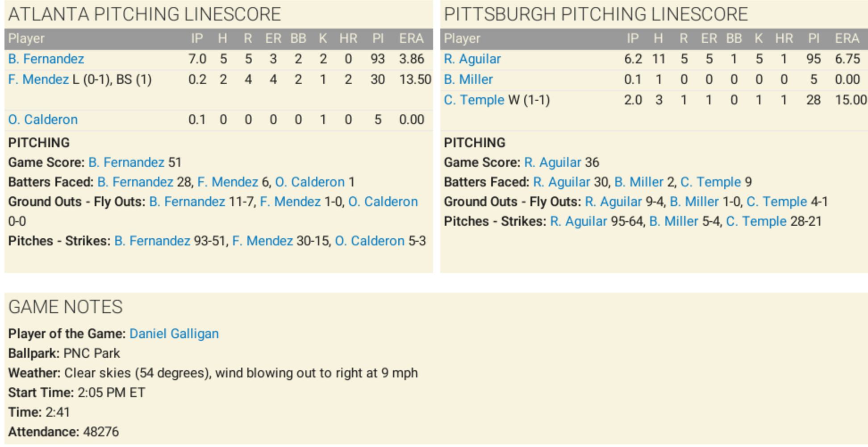The width and height of the screenshot is (868, 447).
Task: Click the ERA column header in Atlanta table
Action: point(411,39)
